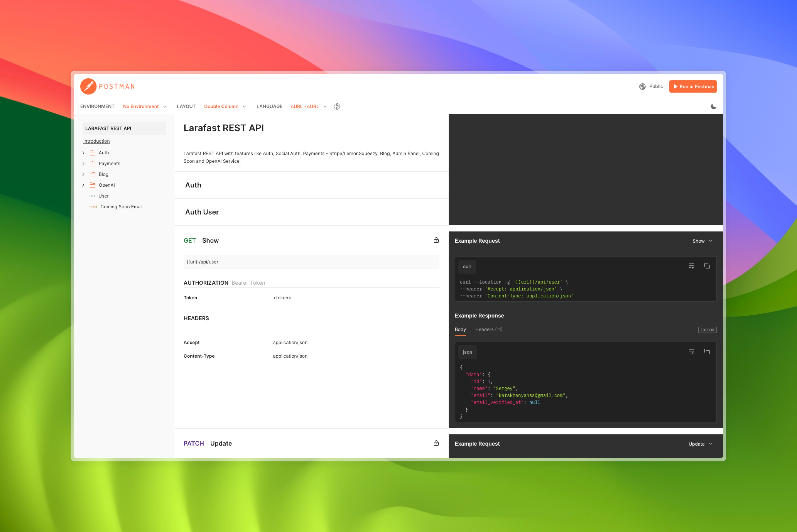Open the Introduction link in sidebar
This screenshot has height=532, width=797.
(x=96, y=141)
